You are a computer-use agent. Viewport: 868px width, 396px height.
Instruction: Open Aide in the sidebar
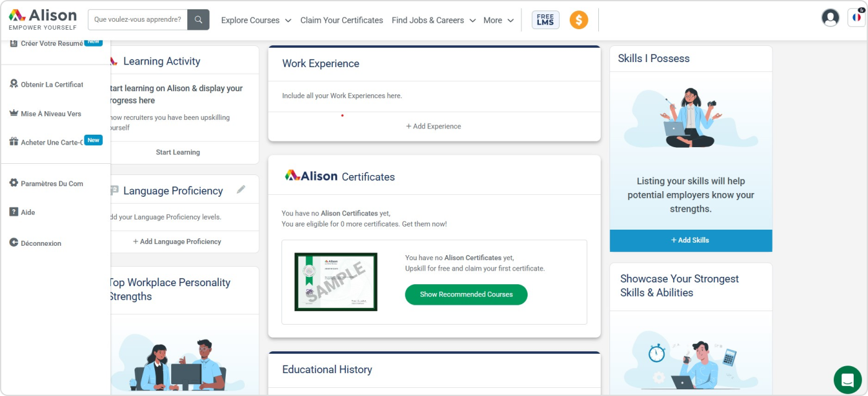click(28, 212)
